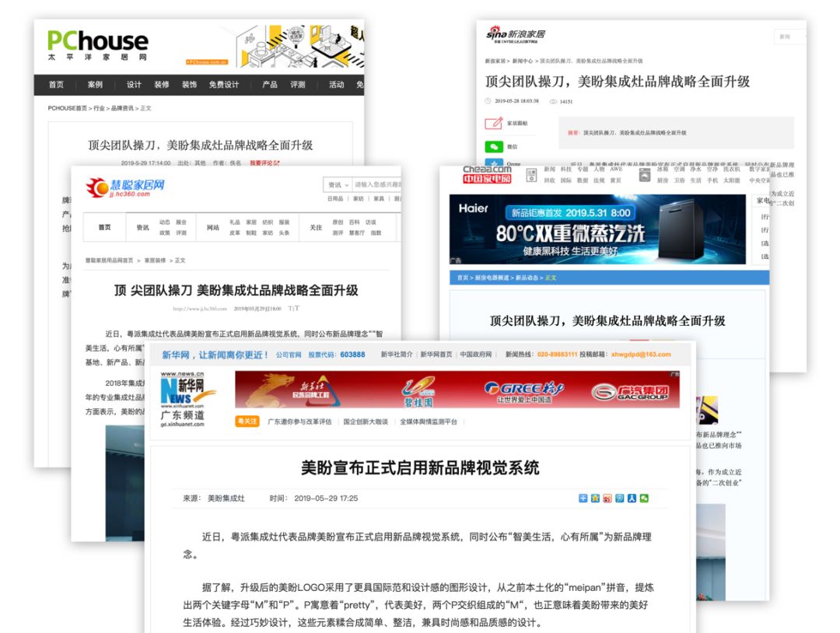Select 资讯 section on hc360 nav
Image resolution: width=840 pixels, height=633 pixels.
click(142, 228)
